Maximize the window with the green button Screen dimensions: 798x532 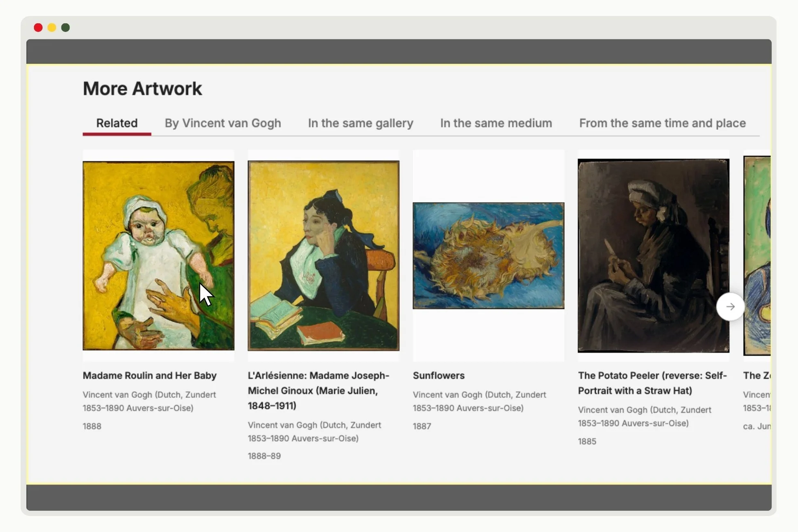(x=65, y=27)
